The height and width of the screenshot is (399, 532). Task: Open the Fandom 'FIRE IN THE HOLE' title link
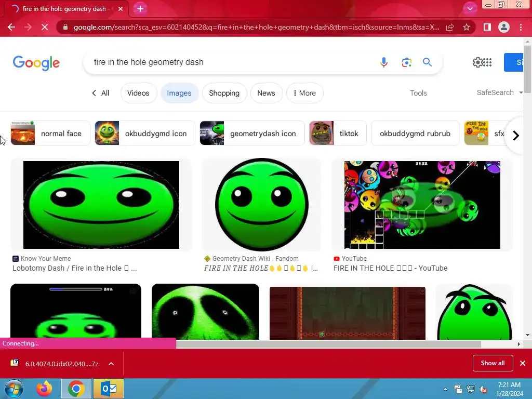261,268
